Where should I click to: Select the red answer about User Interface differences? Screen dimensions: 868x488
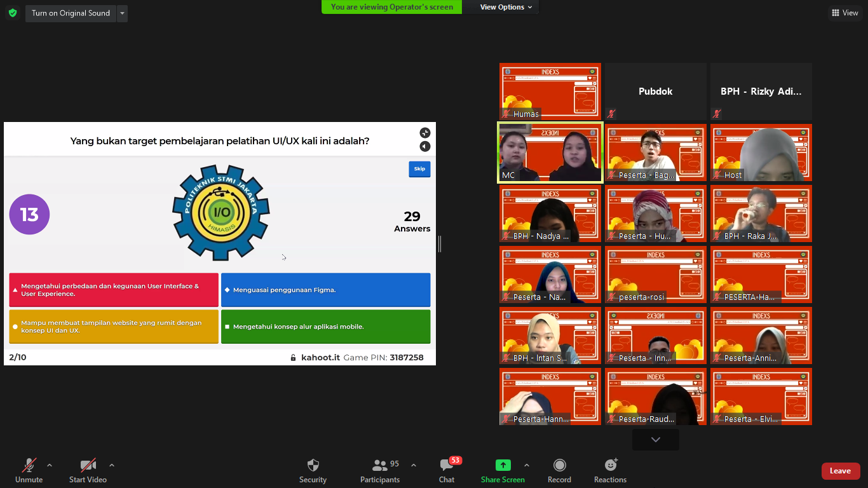114,290
